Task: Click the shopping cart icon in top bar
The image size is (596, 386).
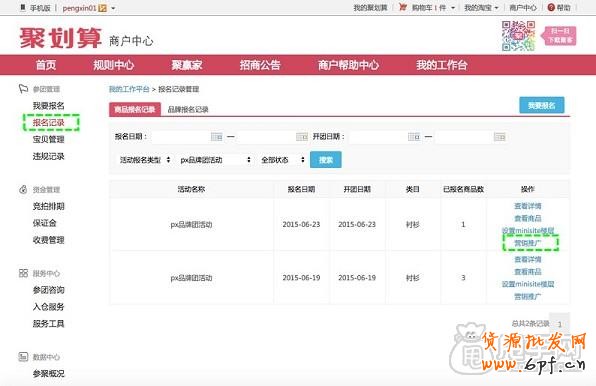Action: [x=403, y=7]
